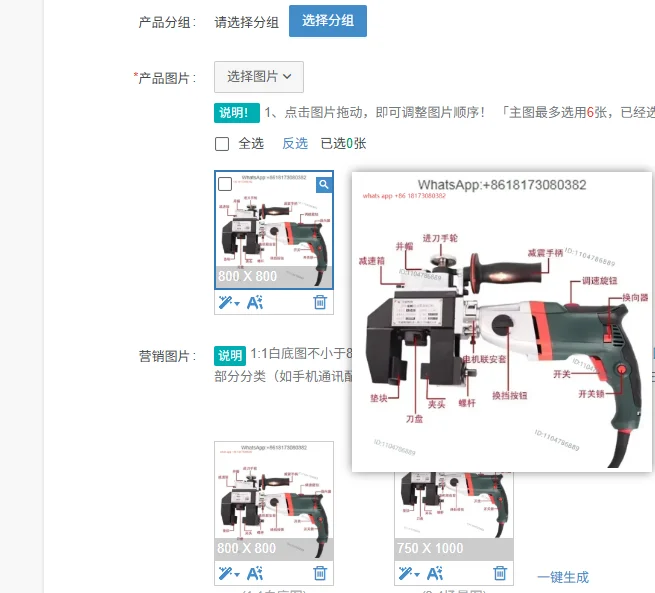Click the 已选0张 counter text
Image resolution: width=655 pixels, height=593 pixels.
(x=343, y=144)
